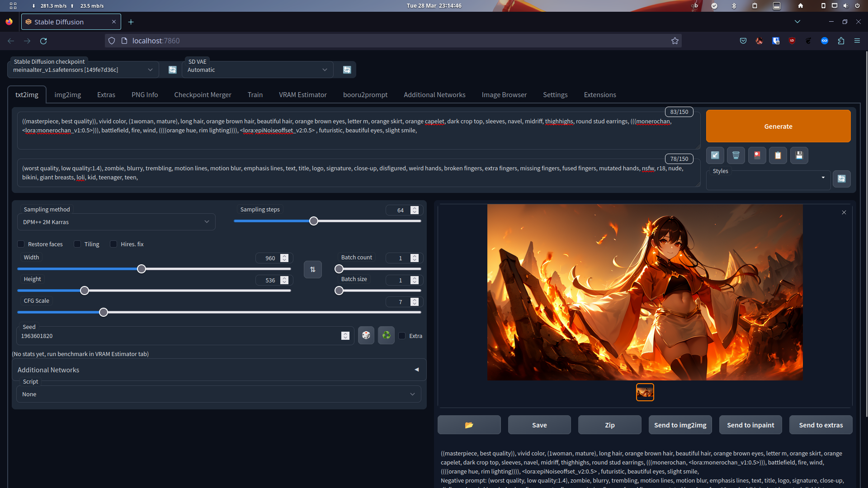
Task: Open the SD VAE dropdown
Action: coord(257,70)
